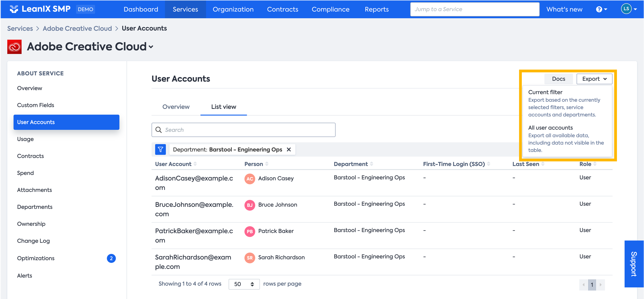
Task: Choose Current filter export option
Action: tap(567, 103)
